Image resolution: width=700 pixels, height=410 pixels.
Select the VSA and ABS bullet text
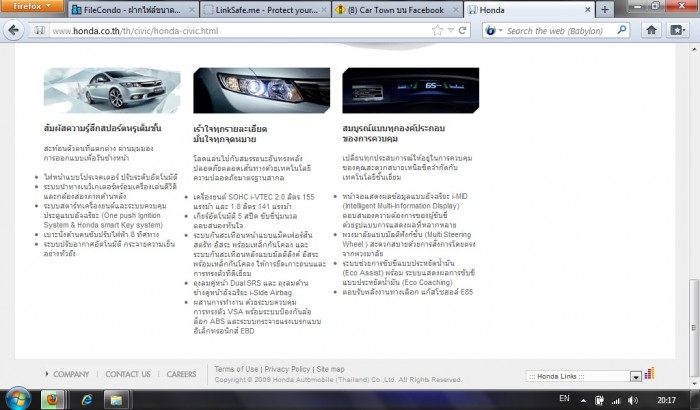point(257,316)
